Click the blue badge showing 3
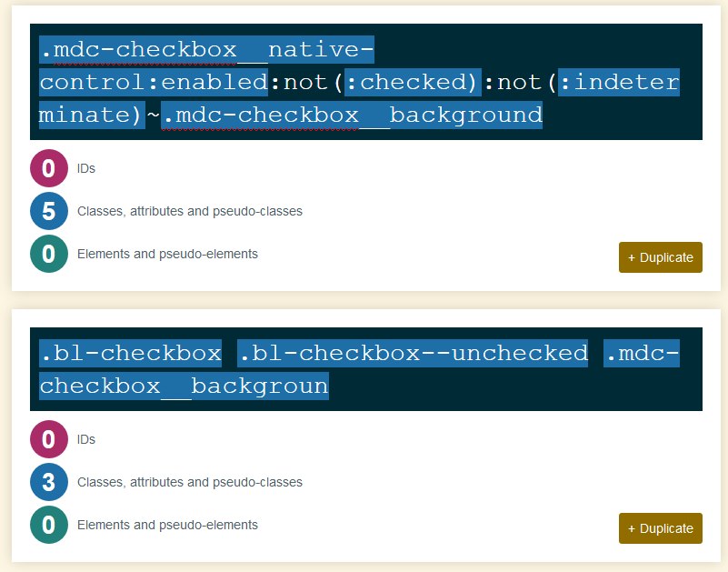 49,482
